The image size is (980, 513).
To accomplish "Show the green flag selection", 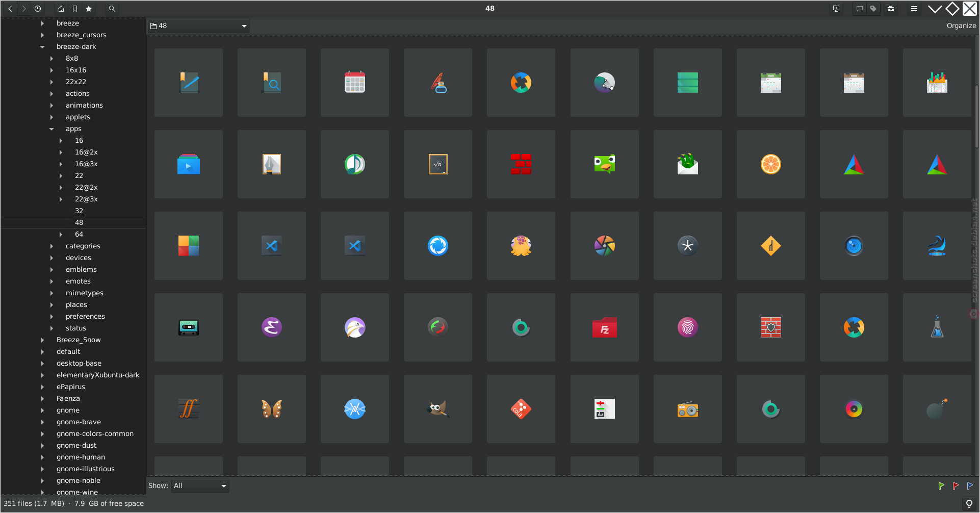I will pos(941,486).
